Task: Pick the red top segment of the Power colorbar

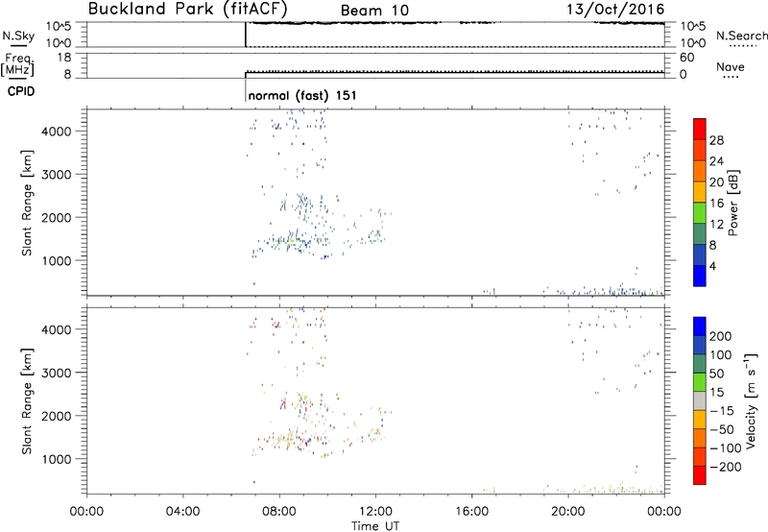Action: (x=700, y=129)
